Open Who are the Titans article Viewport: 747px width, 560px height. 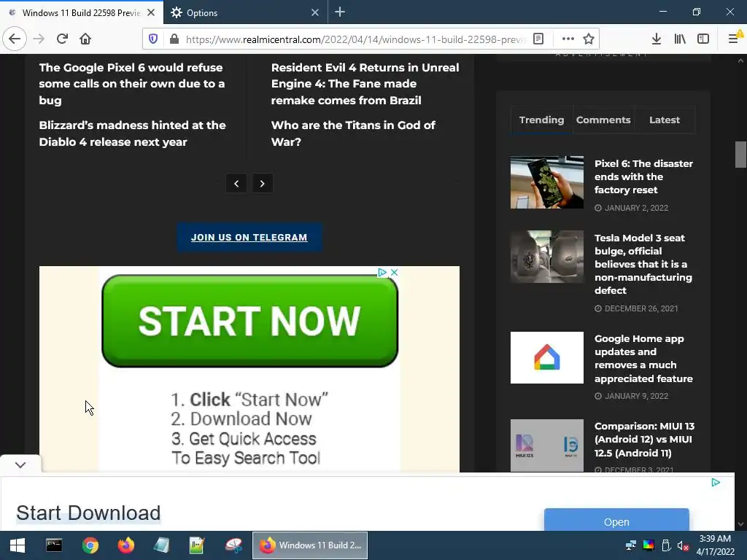[353, 133]
